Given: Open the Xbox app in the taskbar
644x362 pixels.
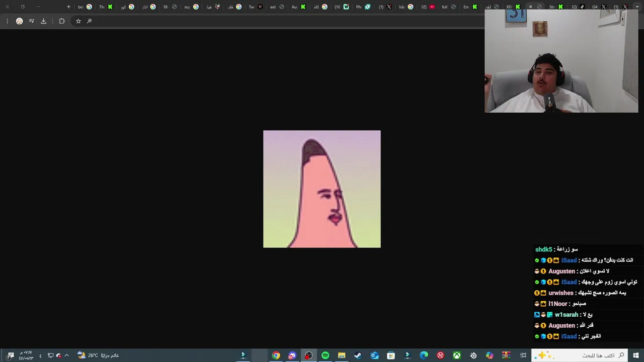Looking at the screenshot, I should [457, 355].
